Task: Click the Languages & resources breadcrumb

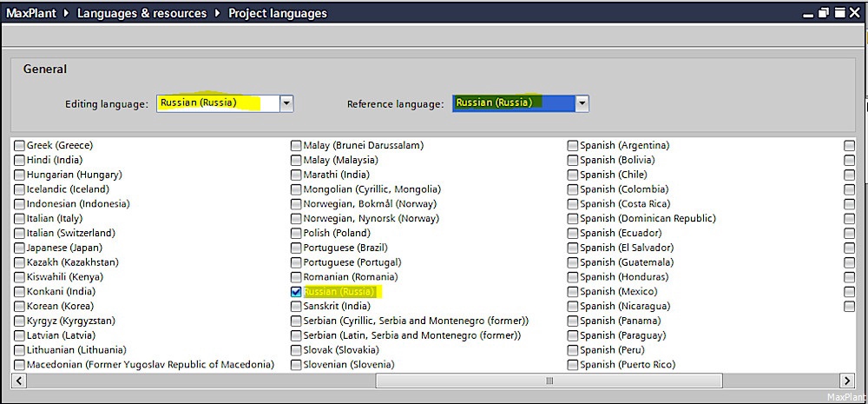Action: (141, 13)
